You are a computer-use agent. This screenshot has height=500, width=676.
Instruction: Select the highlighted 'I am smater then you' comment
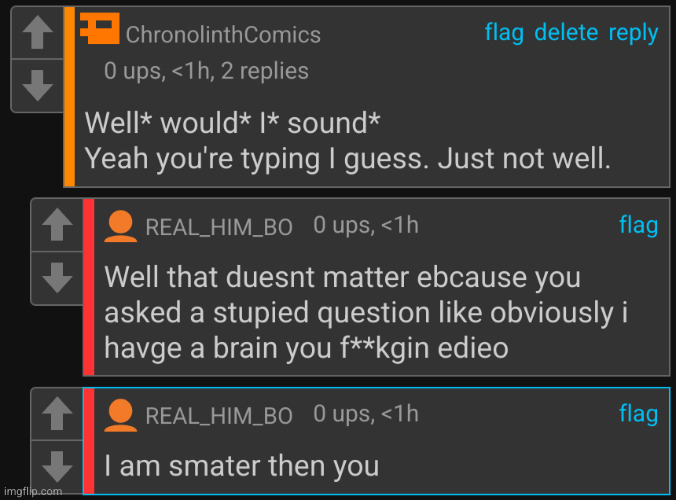376,441
